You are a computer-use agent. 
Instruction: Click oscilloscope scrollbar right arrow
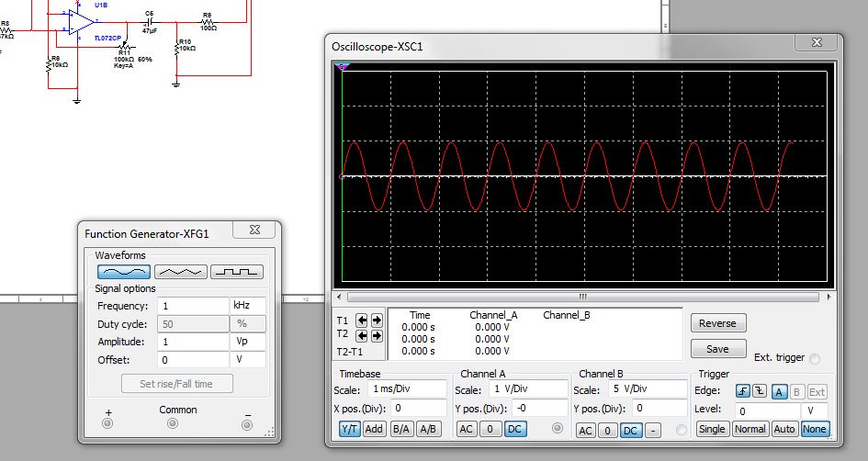(829, 297)
